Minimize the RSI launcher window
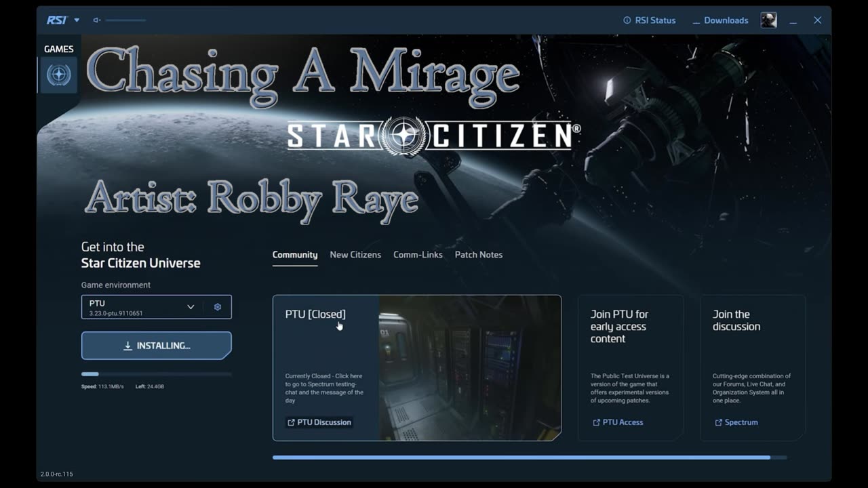 click(x=793, y=20)
